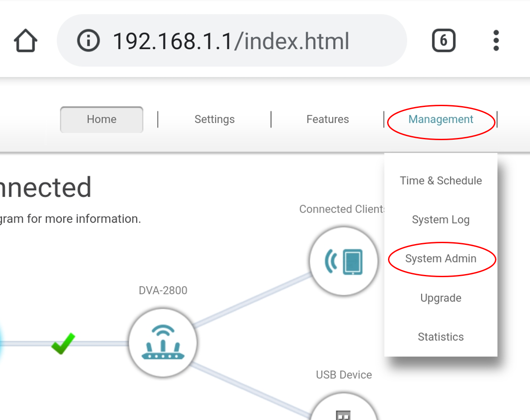Click the Connected Clients label

tap(342, 209)
